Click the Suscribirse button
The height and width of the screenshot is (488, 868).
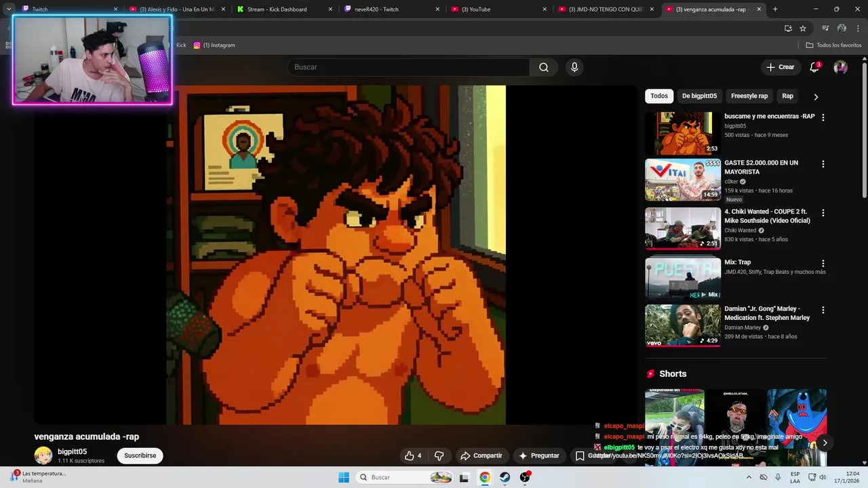[x=140, y=455]
